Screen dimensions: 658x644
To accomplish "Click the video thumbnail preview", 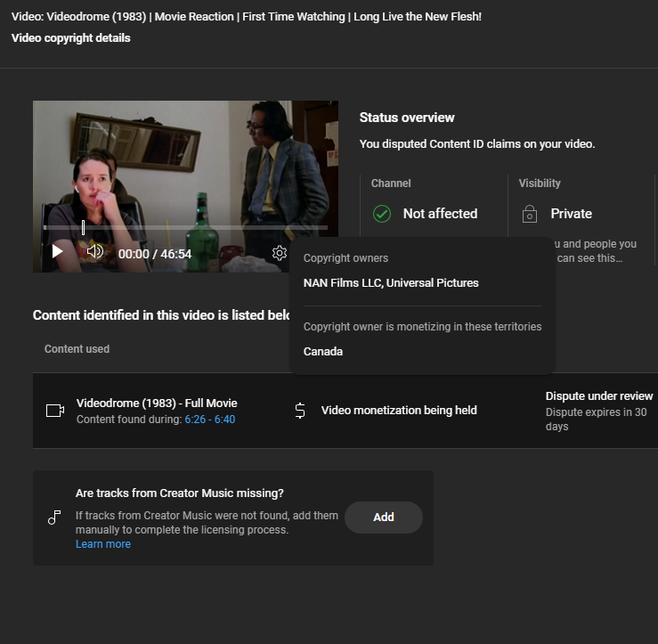I will click(185, 186).
